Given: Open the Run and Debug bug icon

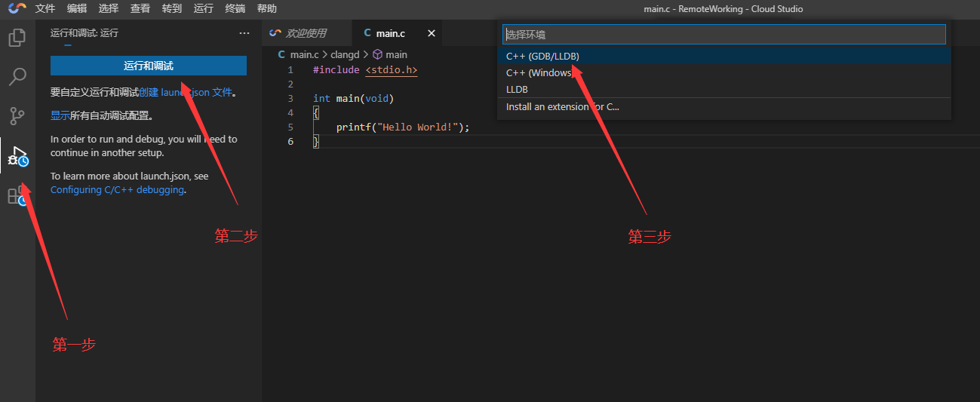Looking at the screenshot, I should pyautogui.click(x=17, y=156).
